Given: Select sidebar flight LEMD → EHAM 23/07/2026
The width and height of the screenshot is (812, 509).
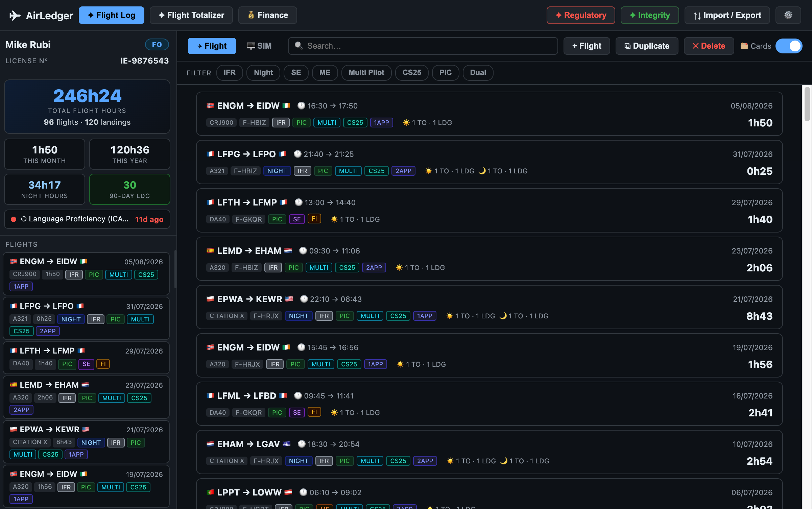Looking at the screenshot, I should tap(86, 397).
